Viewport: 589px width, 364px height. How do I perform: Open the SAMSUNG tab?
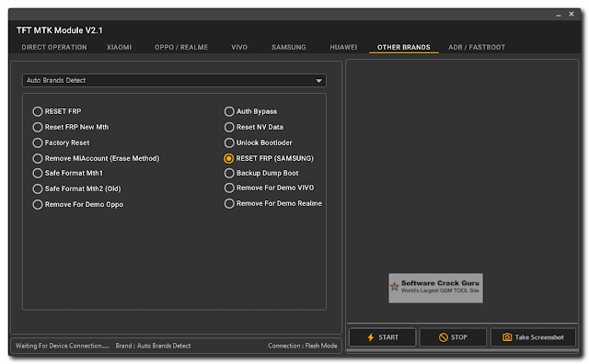[x=289, y=47]
